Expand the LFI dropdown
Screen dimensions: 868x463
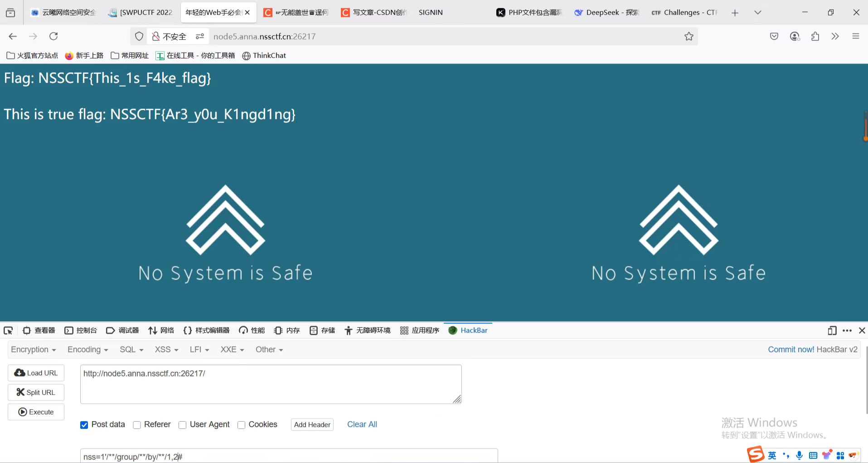[x=199, y=350]
